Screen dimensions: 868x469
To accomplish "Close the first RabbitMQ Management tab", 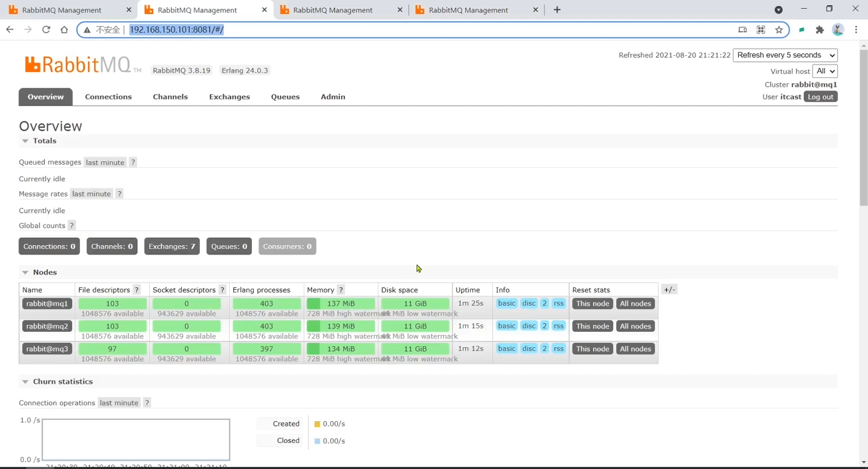I will click(129, 10).
